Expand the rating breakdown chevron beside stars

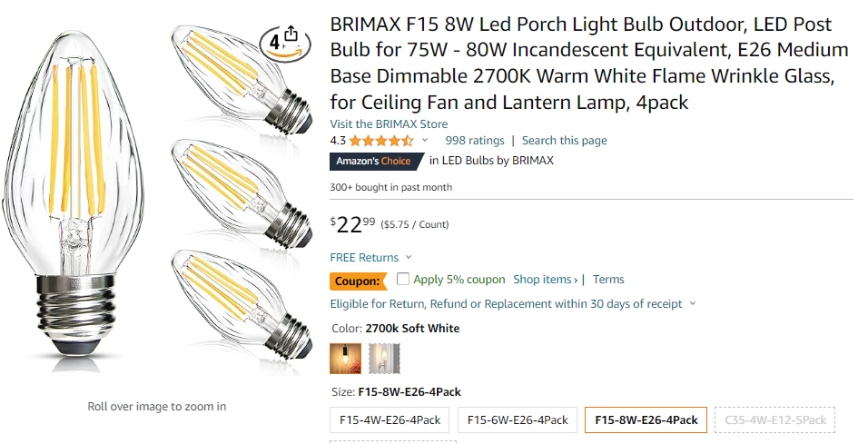pos(424,141)
